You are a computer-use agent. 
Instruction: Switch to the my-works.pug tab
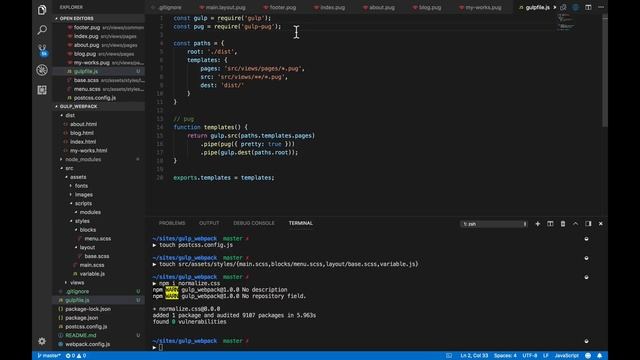point(480,7)
